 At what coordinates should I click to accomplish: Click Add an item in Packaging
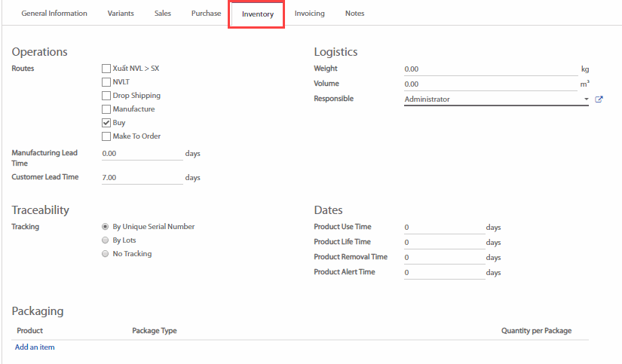tap(35, 347)
